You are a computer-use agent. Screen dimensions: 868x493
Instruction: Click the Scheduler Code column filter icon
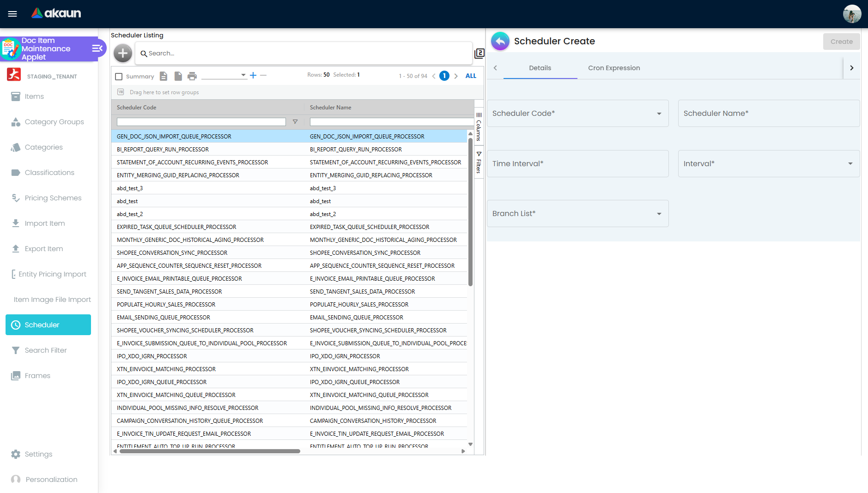pos(295,122)
